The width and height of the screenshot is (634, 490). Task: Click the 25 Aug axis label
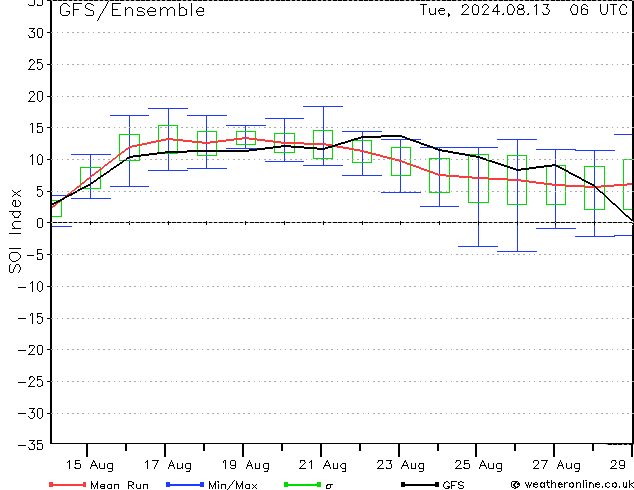(x=478, y=465)
